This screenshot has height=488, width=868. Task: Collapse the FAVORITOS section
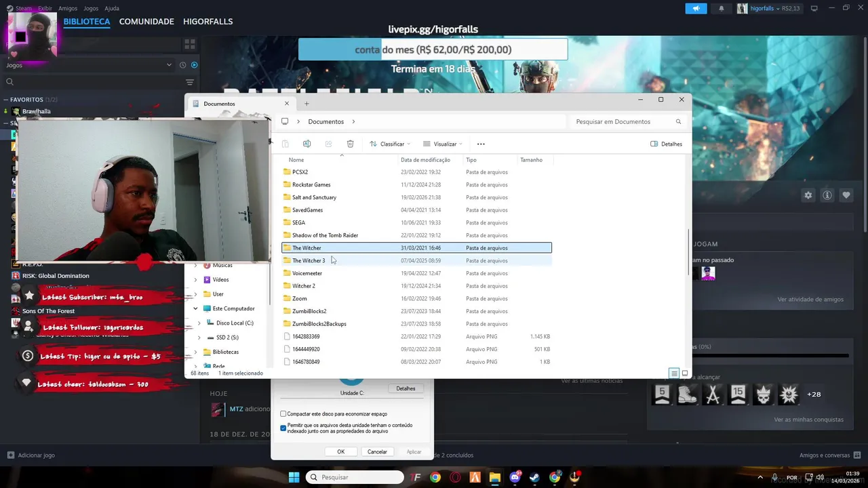[5, 100]
